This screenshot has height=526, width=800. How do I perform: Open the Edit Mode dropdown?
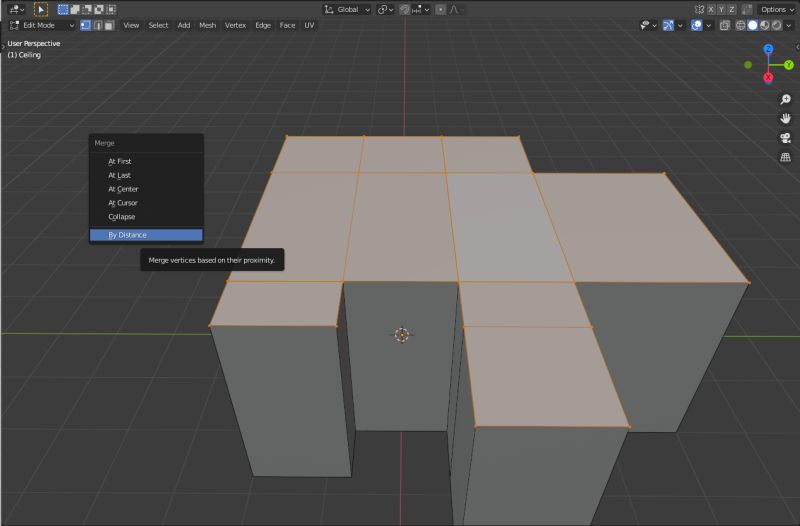[x=42, y=25]
